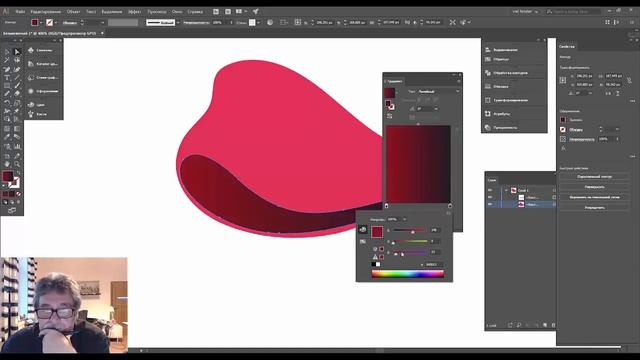Select the Paintbrush tool
This screenshot has height=360, width=640.
click(17, 86)
